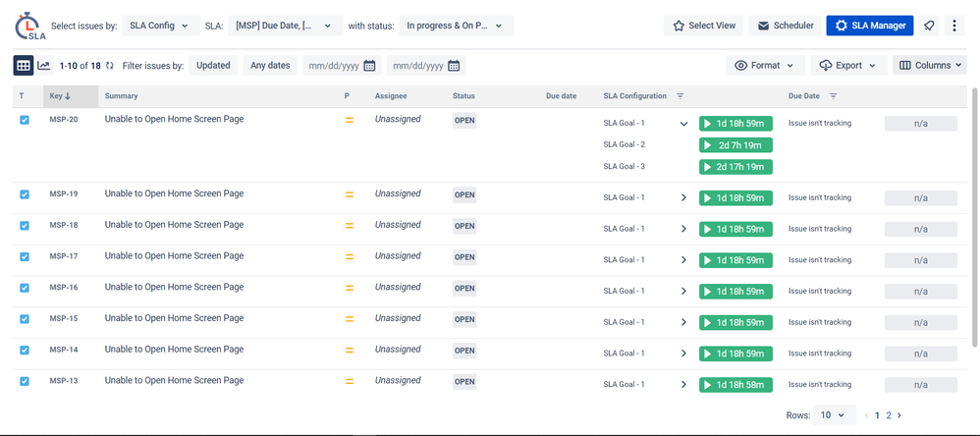Uncheck the MSP-20 row checkbox
Screen dimensions: 980x436
(x=25, y=120)
